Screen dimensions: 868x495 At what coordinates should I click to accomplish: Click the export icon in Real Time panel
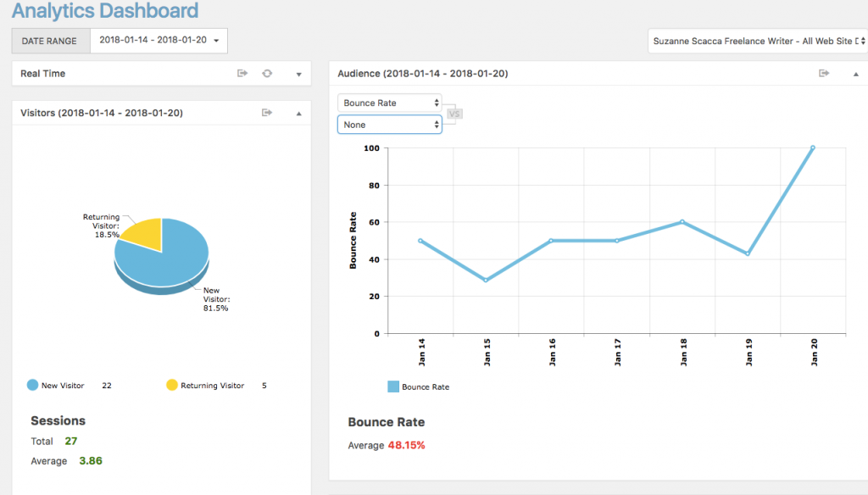pos(242,74)
